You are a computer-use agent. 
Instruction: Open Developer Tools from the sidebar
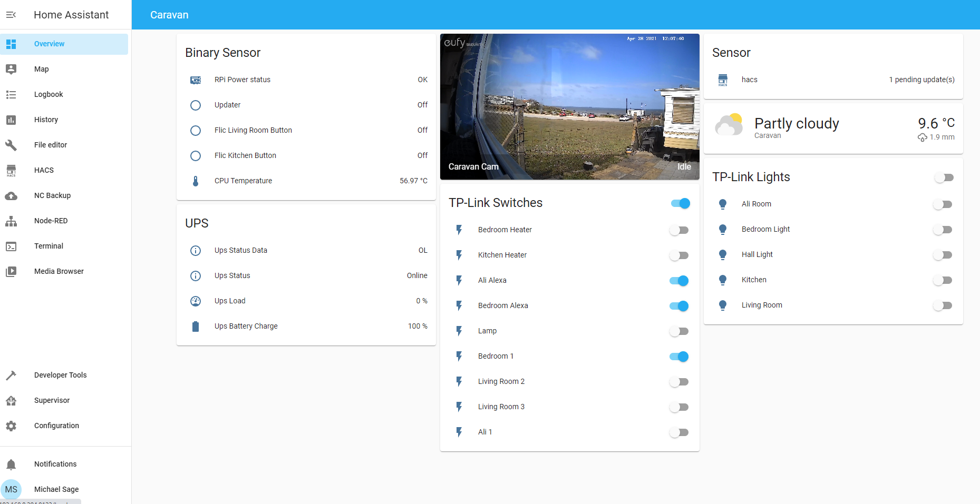[64, 375]
